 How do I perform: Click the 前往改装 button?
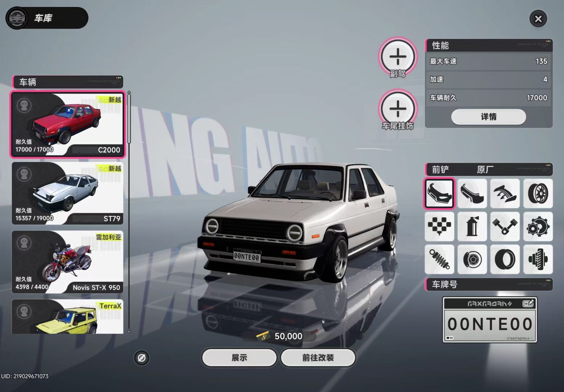point(318,358)
